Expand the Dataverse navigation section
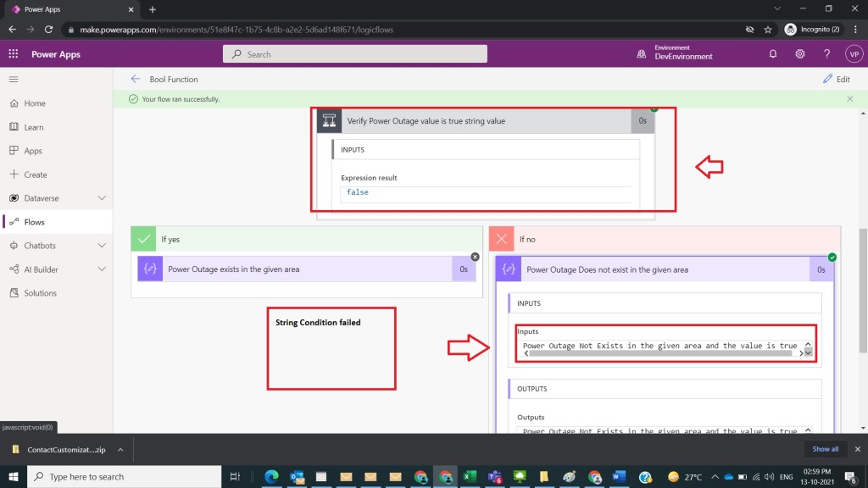This screenshot has height=488, width=868. pos(102,198)
